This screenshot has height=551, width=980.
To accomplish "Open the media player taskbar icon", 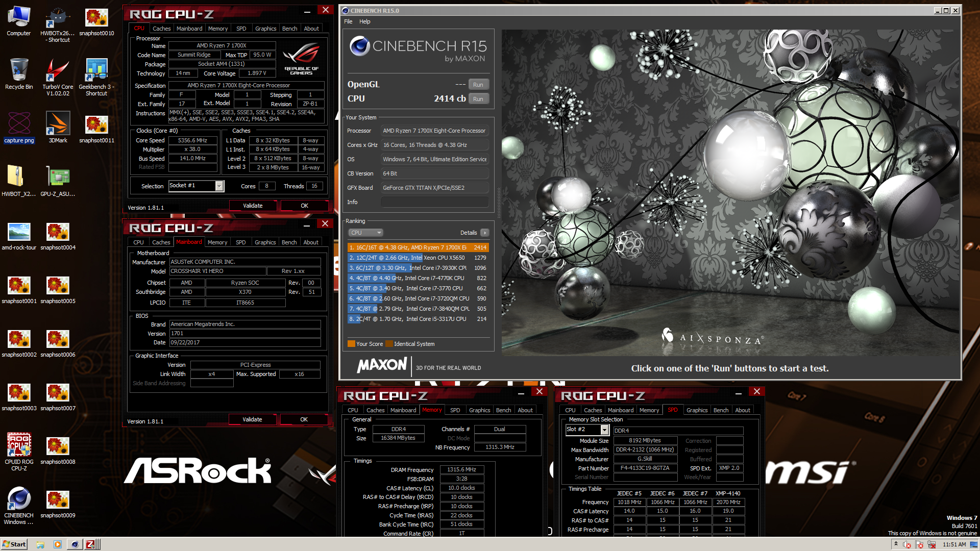I will 58,544.
